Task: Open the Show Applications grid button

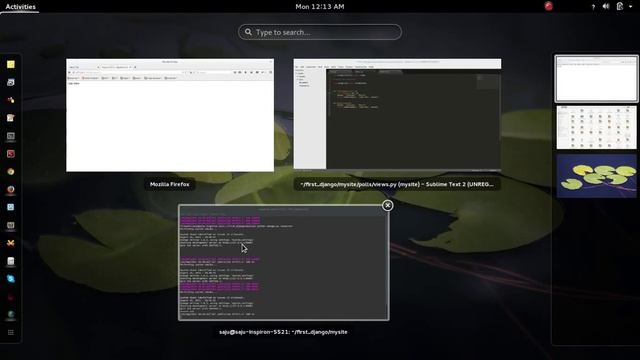Action: tap(11, 332)
